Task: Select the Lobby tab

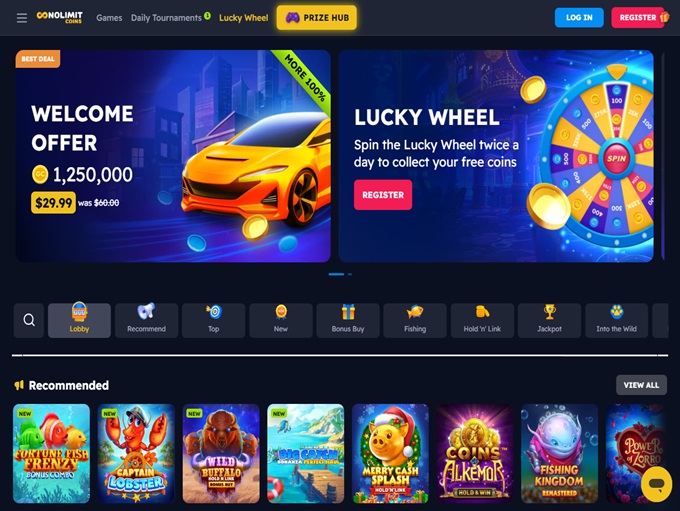Action: click(79, 320)
